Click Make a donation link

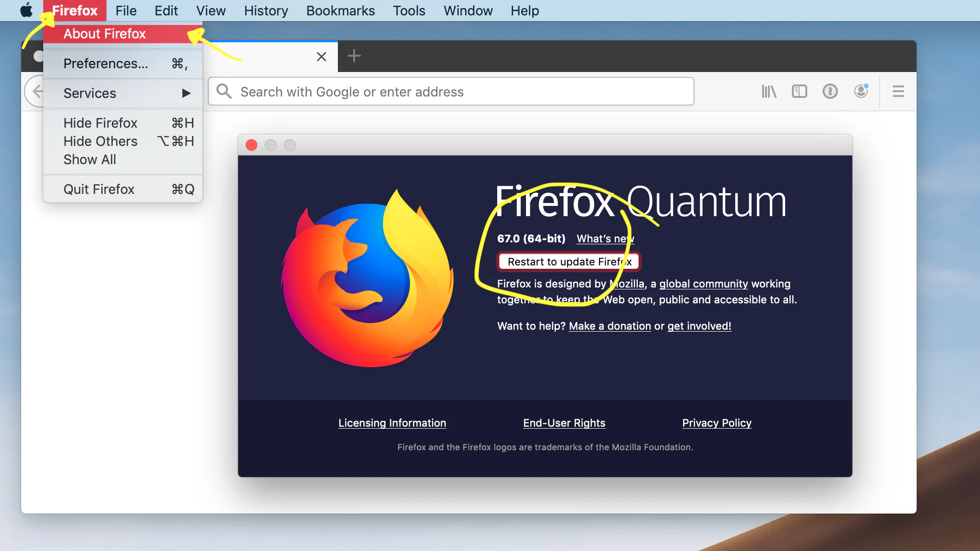click(610, 326)
